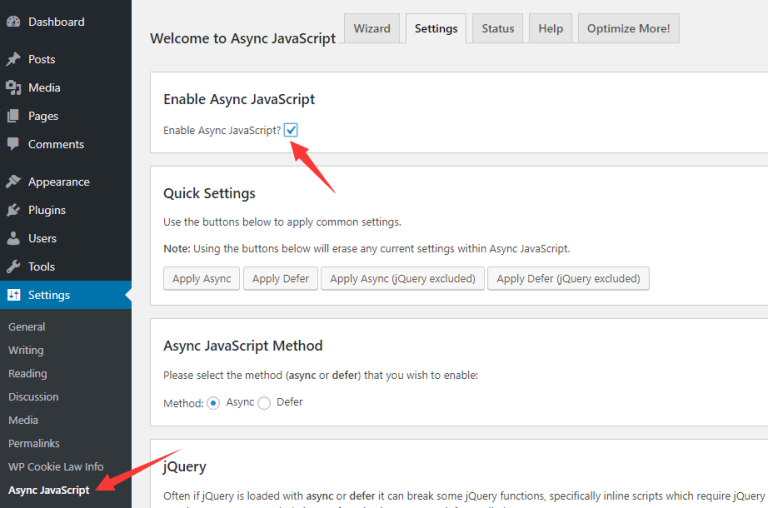Screen dimensions: 768x508
Task: Select the Async method radio button
Action: (x=213, y=403)
